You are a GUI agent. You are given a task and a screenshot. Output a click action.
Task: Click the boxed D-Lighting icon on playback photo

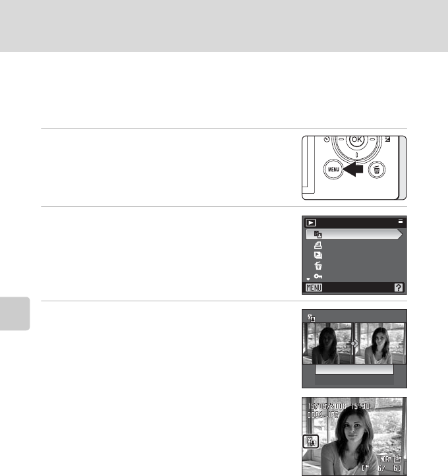(x=311, y=442)
